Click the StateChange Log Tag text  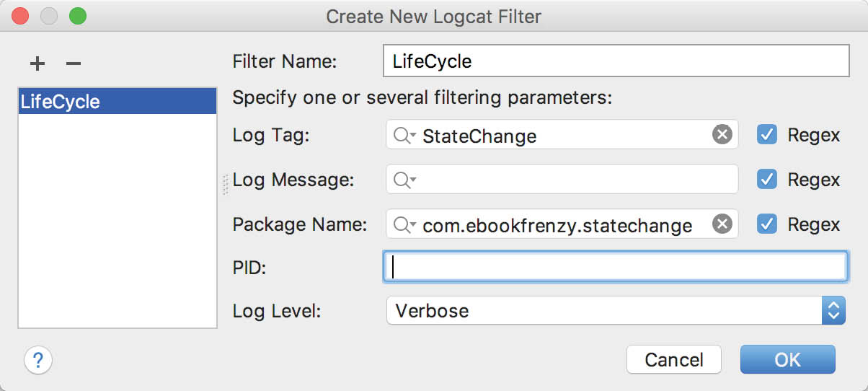pos(479,136)
